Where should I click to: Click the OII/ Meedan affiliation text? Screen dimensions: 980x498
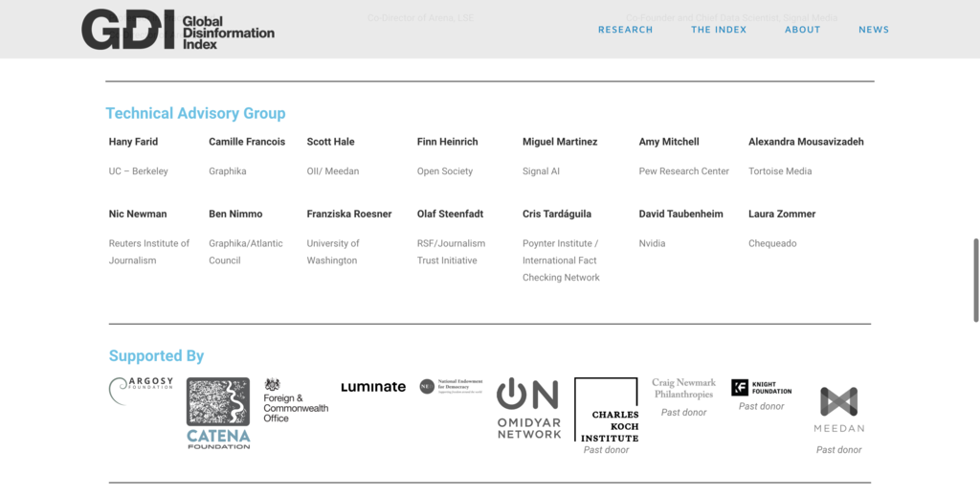click(332, 170)
